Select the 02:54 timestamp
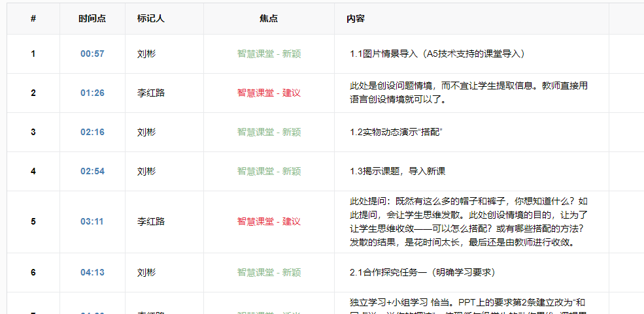This screenshot has height=314, width=644. (x=92, y=172)
